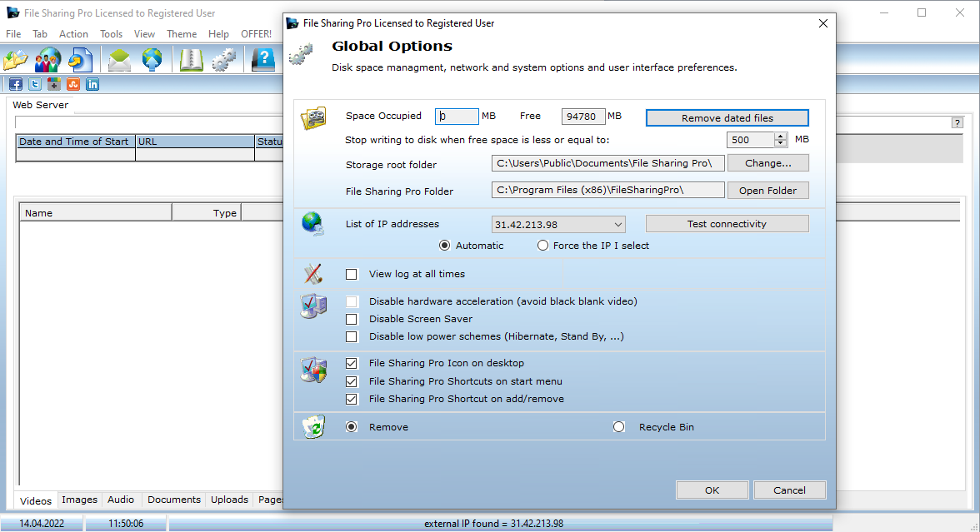Switch to the Documents tab
This screenshot has width=980, height=532.
[174, 500]
